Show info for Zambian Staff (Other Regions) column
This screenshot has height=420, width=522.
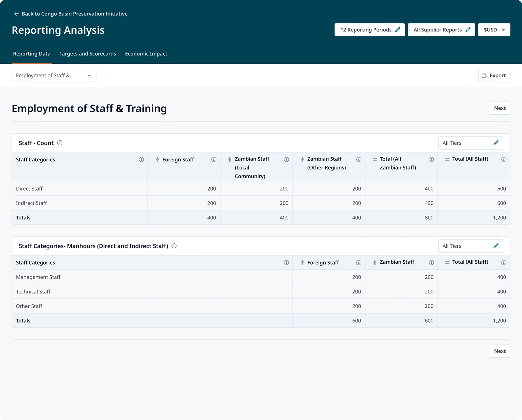click(x=359, y=159)
